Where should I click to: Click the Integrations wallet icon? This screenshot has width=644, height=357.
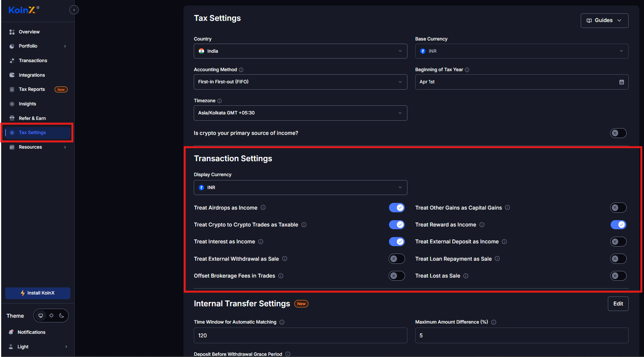tap(12, 75)
